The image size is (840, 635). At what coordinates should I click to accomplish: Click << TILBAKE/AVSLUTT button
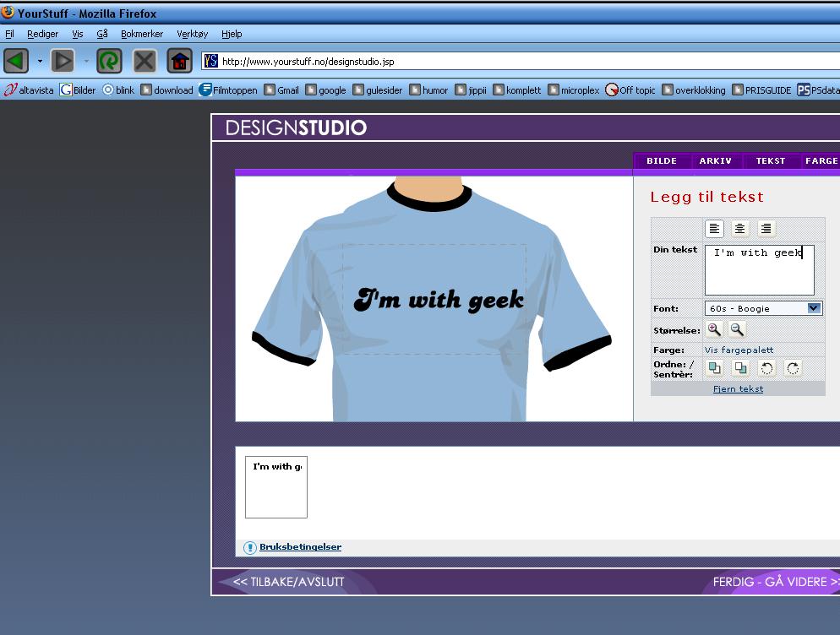288,582
